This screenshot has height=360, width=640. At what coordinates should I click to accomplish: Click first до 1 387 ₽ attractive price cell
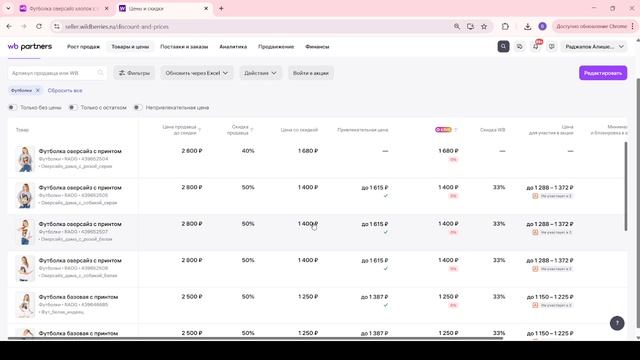pos(374,297)
